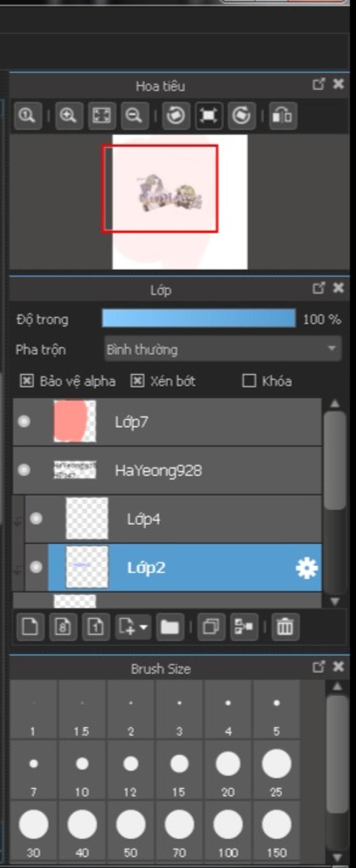Toggle the Bảo vệ alpha checkbox
356x868 pixels.
click(27, 381)
